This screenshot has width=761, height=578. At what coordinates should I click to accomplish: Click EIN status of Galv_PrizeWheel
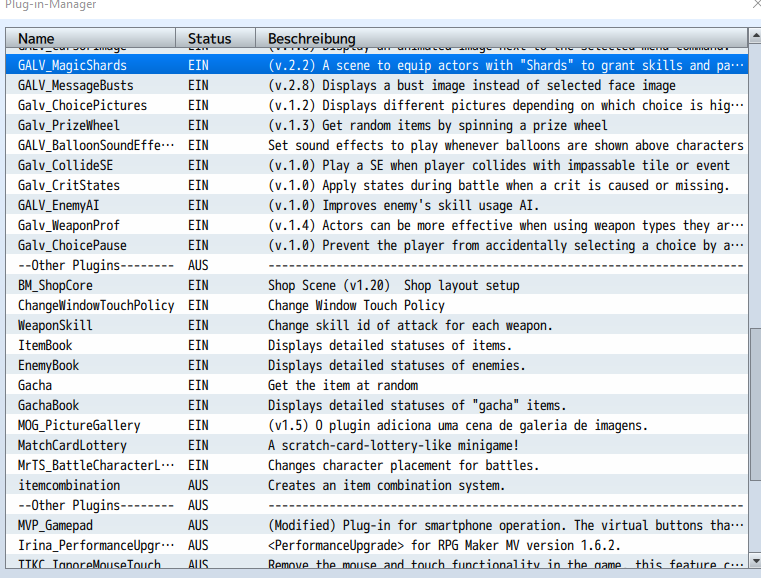[x=199, y=125]
